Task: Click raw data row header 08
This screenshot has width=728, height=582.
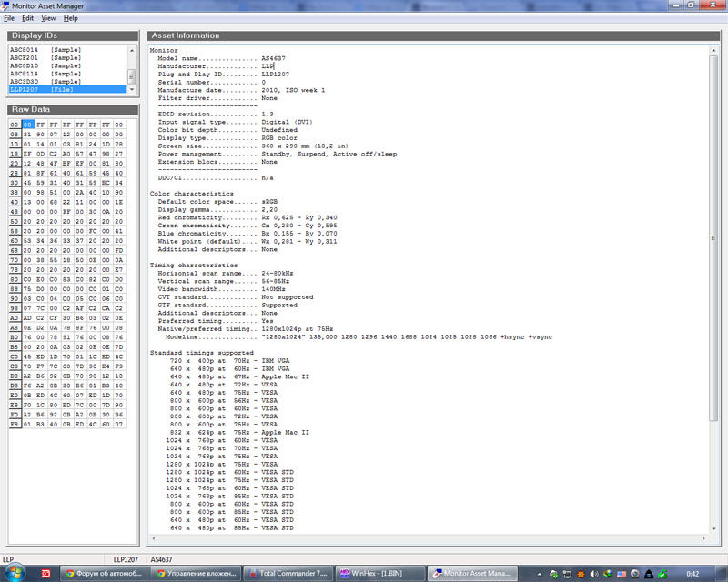Action: pos(14,134)
